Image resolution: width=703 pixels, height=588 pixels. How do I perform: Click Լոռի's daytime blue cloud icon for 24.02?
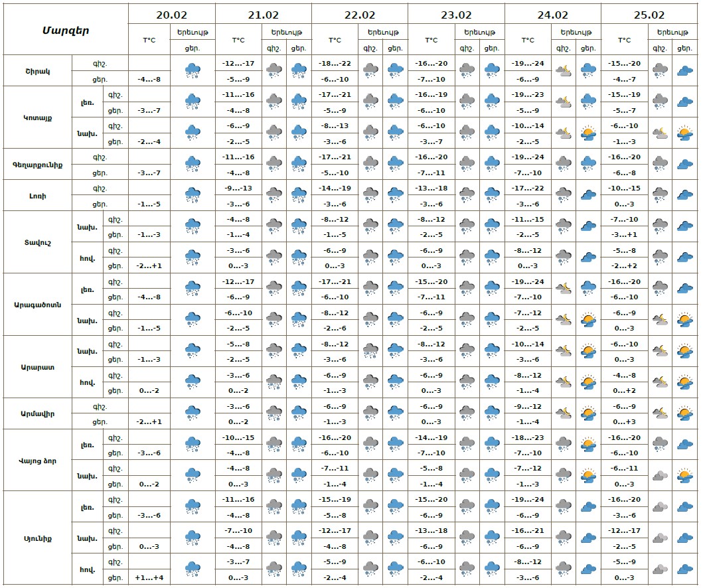[587, 195]
